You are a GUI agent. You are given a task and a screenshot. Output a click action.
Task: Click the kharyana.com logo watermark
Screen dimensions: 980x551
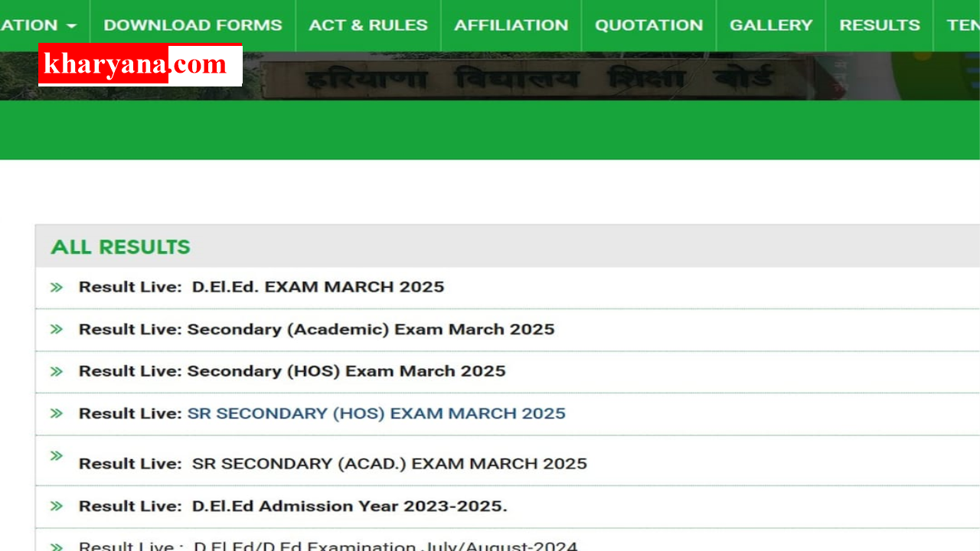click(140, 65)
